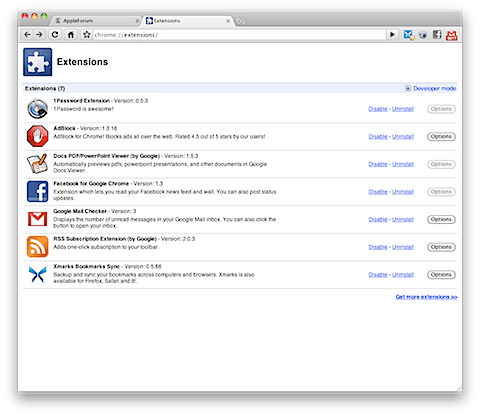This screenshot has width=480, height=416.
Task: Click the AdBlock stop-hand icon
Action: tap(37, 136)
